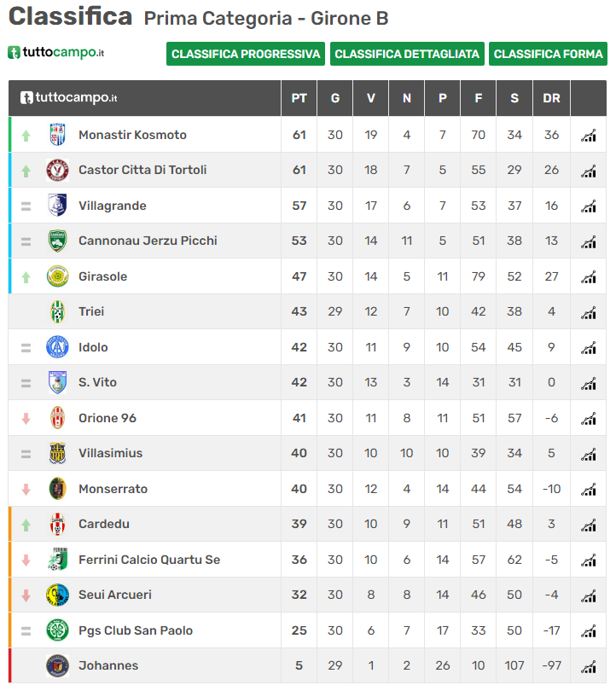Select the Villagrande team crest
The image size is (616, 691).
point(57,206)
